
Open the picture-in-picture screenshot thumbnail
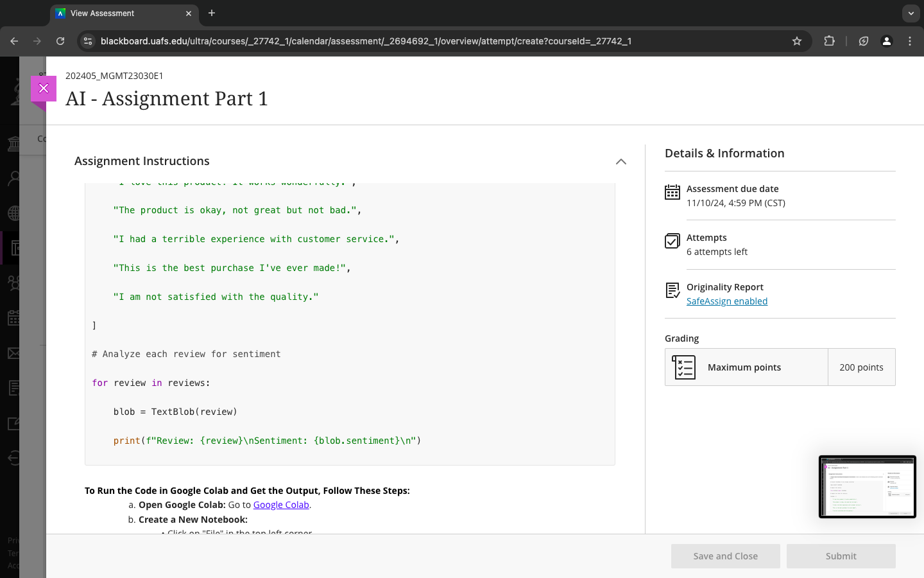click(868, 487)
